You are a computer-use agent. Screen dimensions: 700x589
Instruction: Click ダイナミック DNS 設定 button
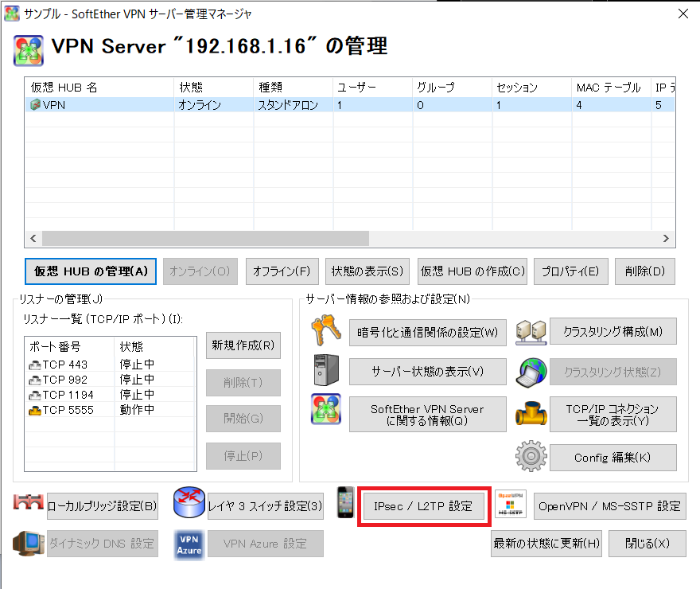point(103,544)
